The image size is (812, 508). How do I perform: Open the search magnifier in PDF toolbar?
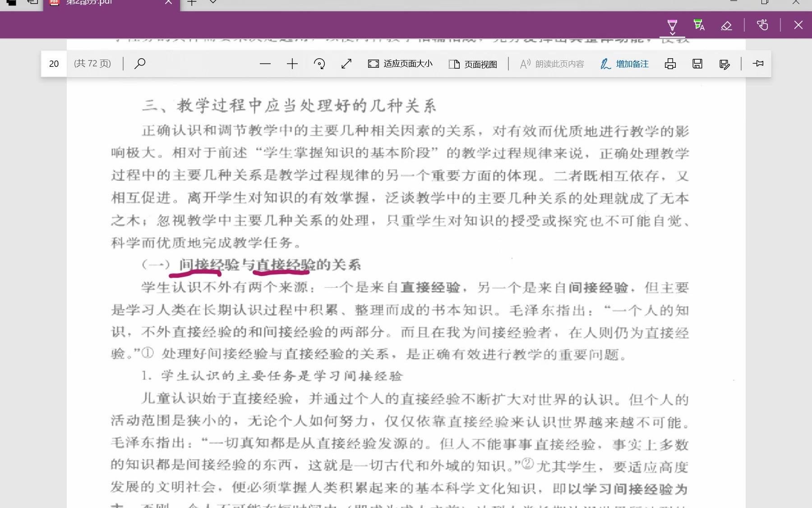click(140, 63)
